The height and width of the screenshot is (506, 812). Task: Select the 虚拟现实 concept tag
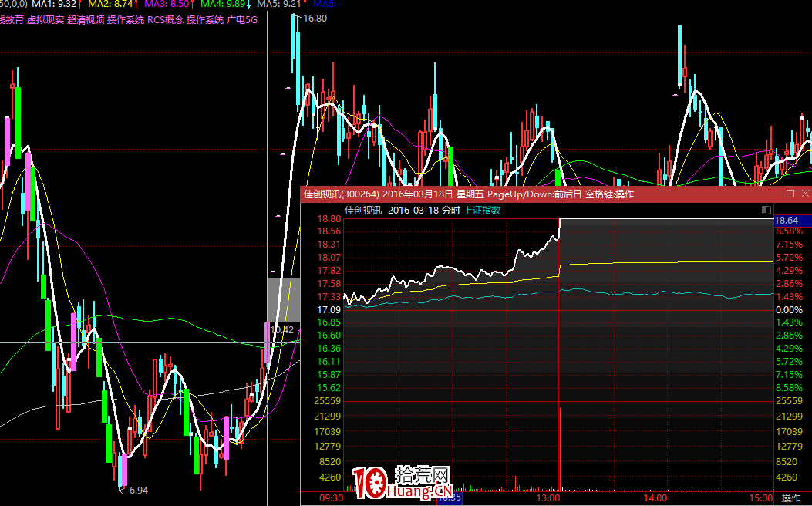[x=45, y=19]
